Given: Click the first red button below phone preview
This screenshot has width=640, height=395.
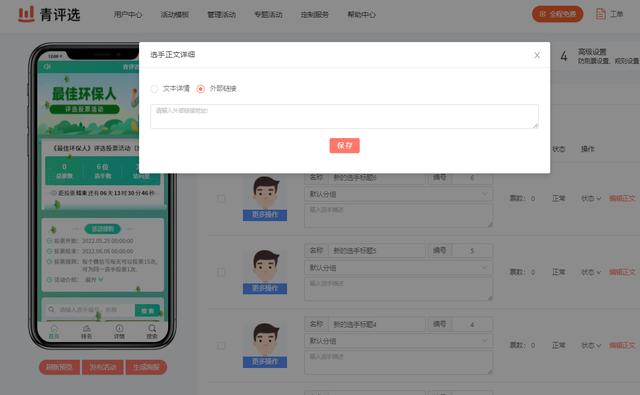Looking at the screenshot, I should click(x=59, y=367).
